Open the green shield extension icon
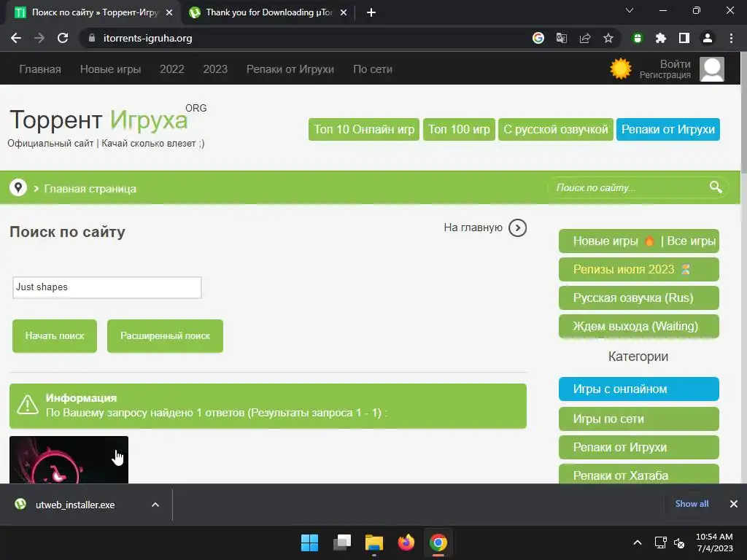Screen dimensions: 747x560 click(638, 38)
